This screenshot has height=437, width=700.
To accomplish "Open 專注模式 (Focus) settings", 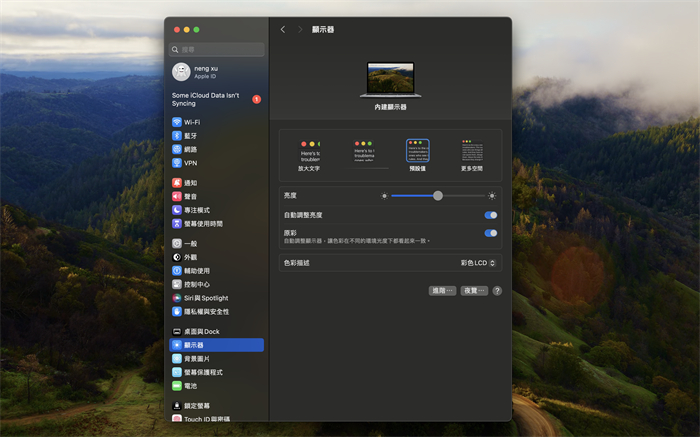I will click(x=196, y=210).
